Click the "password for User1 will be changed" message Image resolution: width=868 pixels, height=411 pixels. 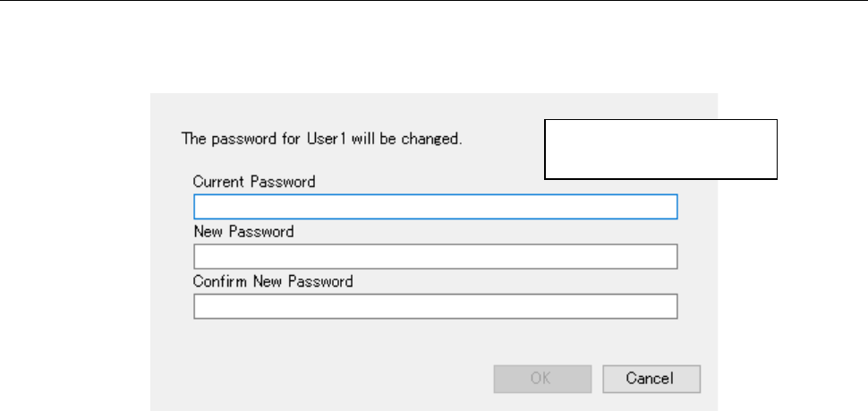pyautogui.click(x=322, y=140)
